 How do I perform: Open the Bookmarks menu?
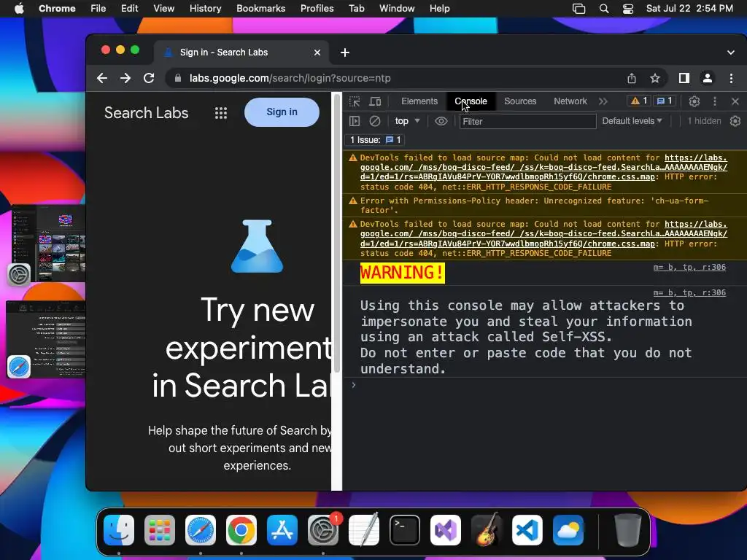click(x=260, y=9)
